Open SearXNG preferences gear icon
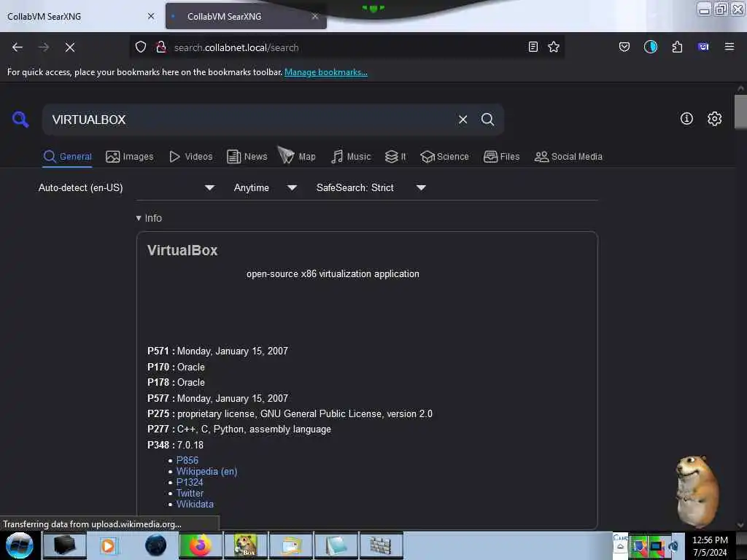The width and height of the screenshot is (747, 560). coord(715,119)
